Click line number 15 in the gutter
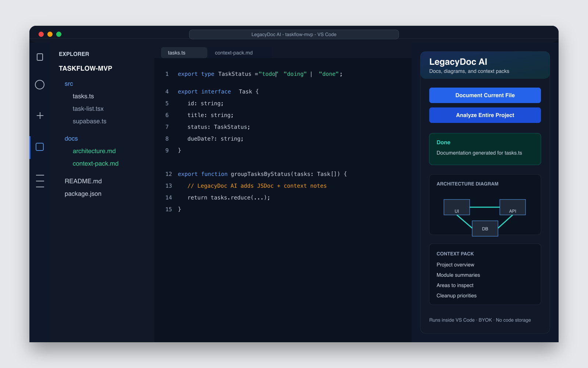 point(169,209)
